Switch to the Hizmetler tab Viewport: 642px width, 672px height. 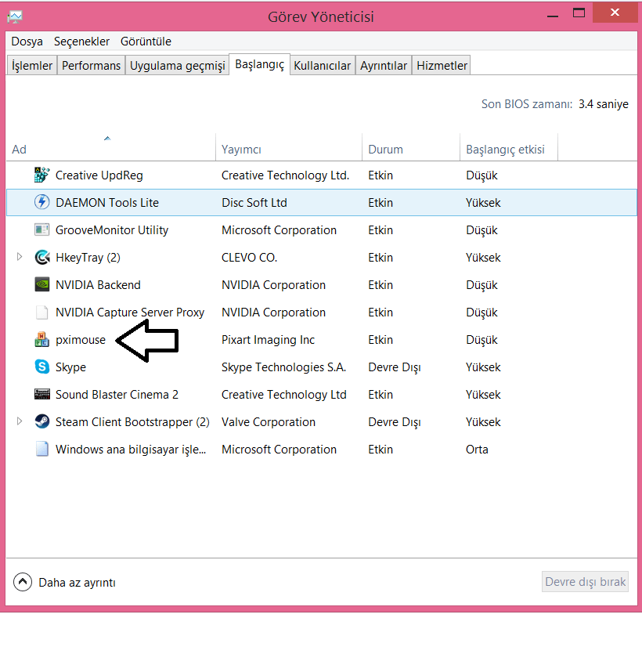click(442, 66)
